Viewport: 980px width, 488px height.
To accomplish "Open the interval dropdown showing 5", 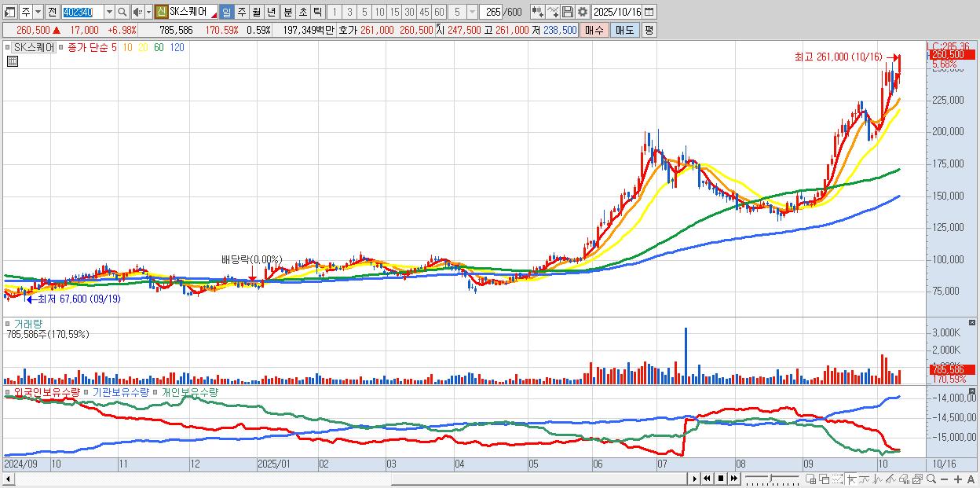I will 472,12.
